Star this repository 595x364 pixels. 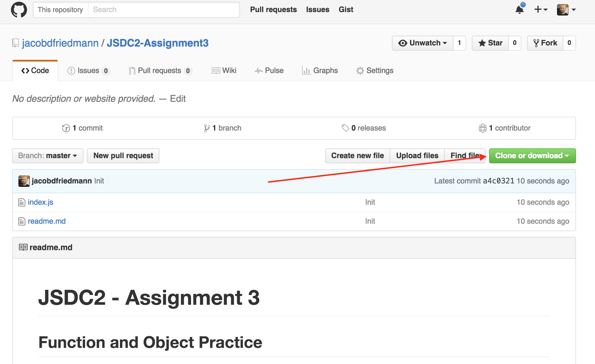pyautogui.click(x=490, y=43)
